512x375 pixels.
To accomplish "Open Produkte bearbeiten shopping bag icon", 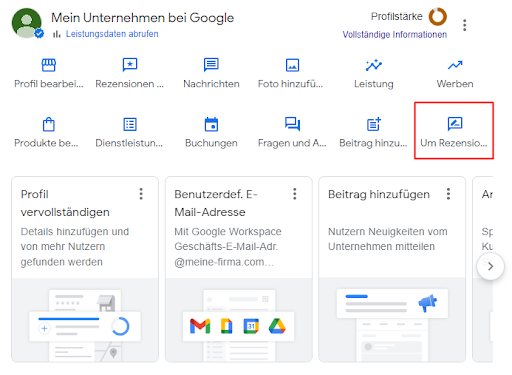I will click(49, 124).
